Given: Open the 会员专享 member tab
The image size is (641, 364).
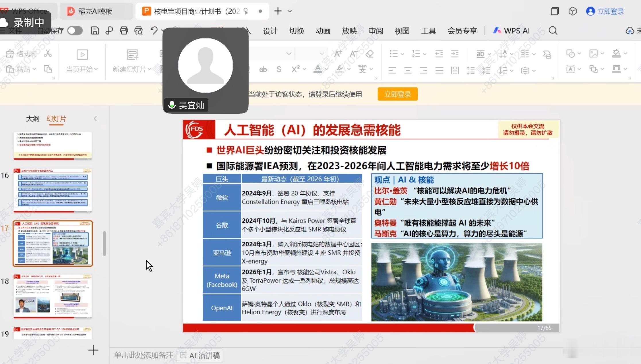Looking at the screenshot, I should [462, 31].
